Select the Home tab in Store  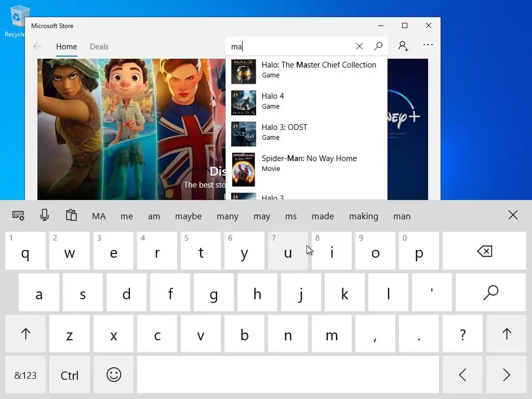pos(66,47)
